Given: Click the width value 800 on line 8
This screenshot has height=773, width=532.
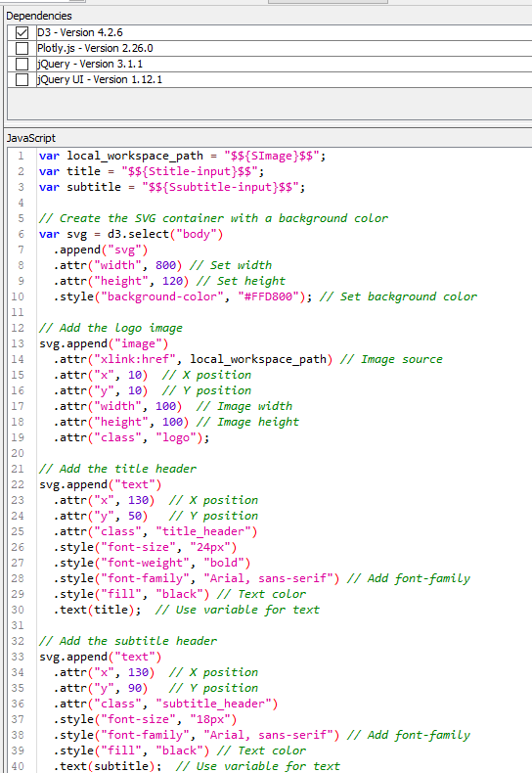Looking at the screenshot, I should [x=165, y=266].
